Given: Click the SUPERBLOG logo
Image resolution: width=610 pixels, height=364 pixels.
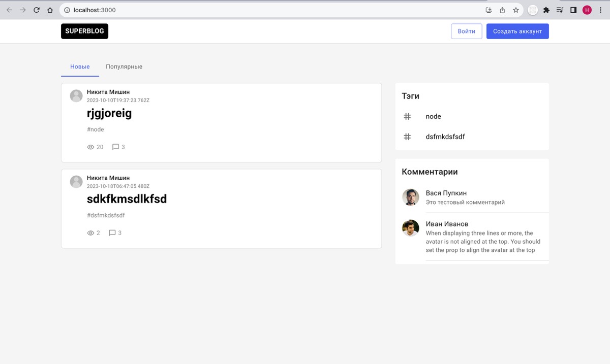Looking at the screenshot, I should [x=84, y=31].
